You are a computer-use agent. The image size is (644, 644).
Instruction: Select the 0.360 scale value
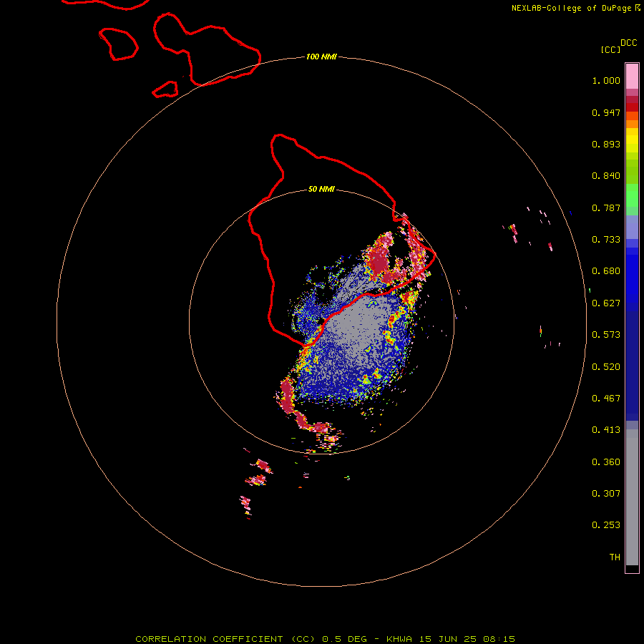pyautogui.click(x=606, y=462)
